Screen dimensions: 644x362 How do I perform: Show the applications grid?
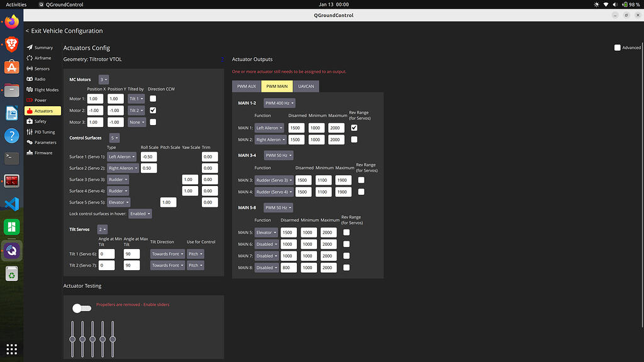[x=11, y=349]
